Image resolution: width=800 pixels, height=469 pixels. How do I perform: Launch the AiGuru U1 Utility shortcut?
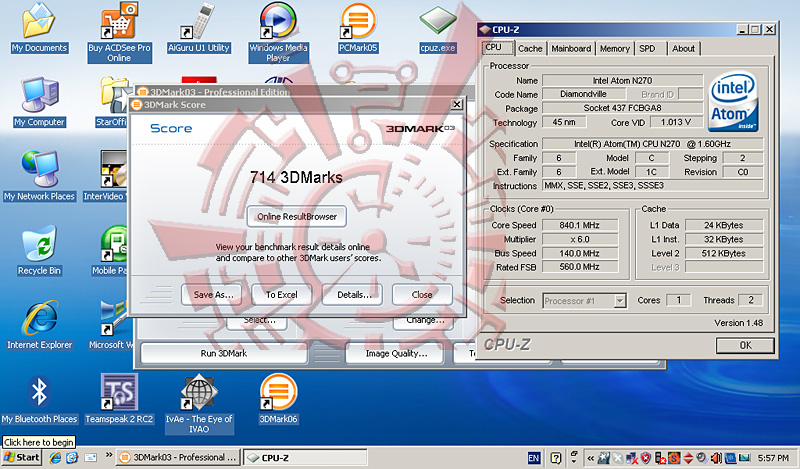tap(199, 28)
